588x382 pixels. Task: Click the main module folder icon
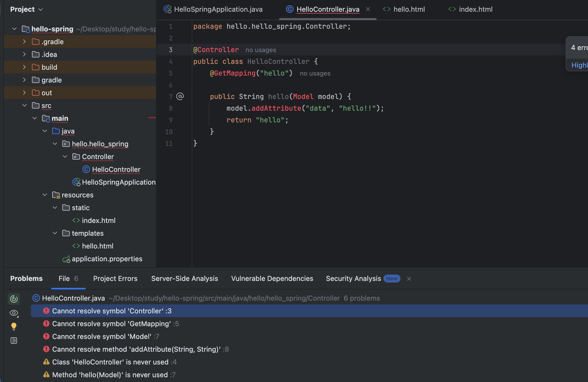click(46, 118)
